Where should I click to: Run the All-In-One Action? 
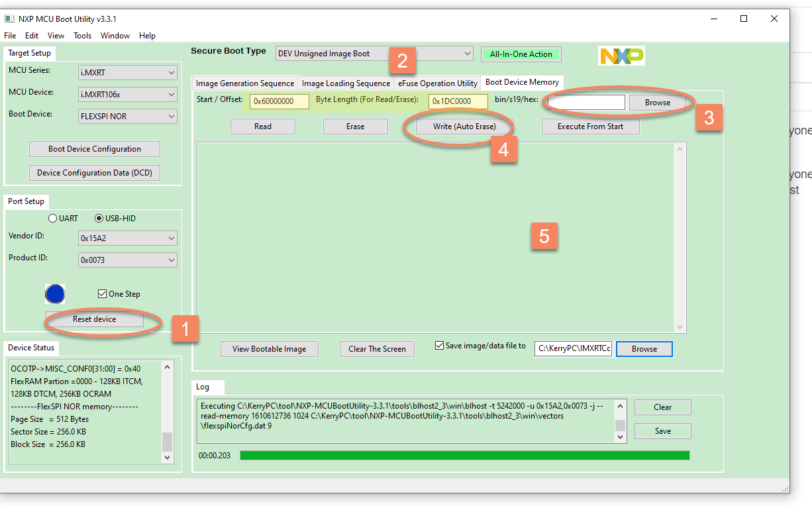pos(521,54)
